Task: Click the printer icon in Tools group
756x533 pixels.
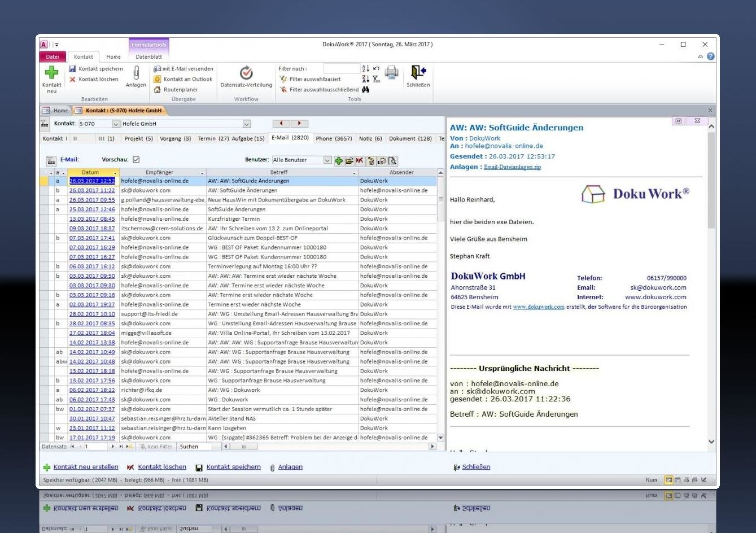Action: point(391,73)
